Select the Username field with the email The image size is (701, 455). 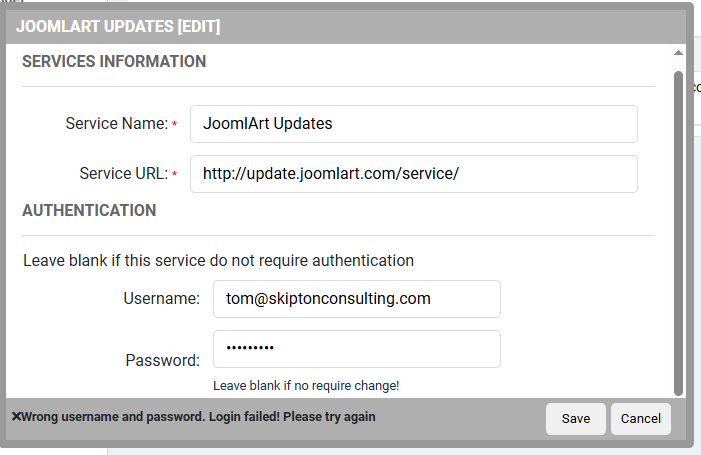(x=356, y=298)
